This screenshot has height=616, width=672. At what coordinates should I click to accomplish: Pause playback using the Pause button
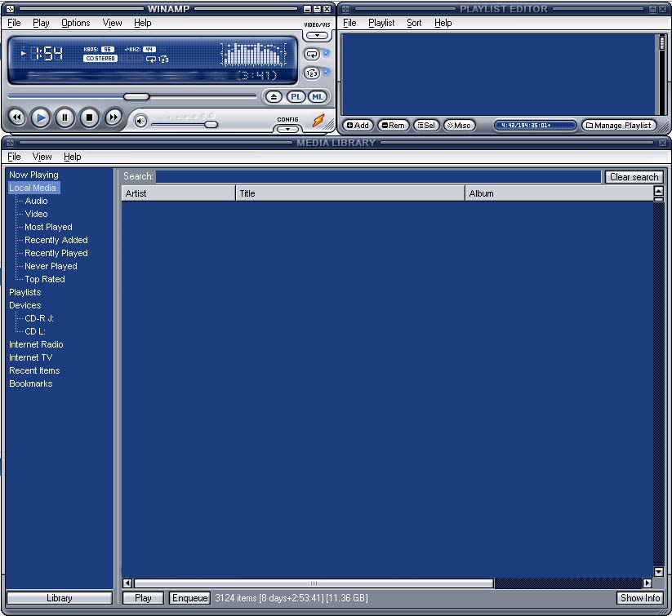(65, 117)
